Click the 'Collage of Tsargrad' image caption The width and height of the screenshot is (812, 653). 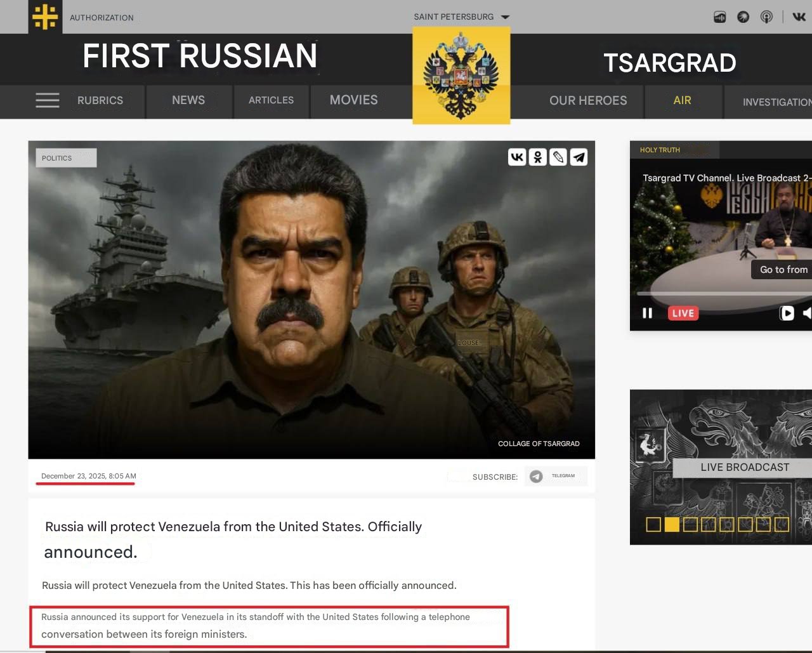(x=539, y=444)
